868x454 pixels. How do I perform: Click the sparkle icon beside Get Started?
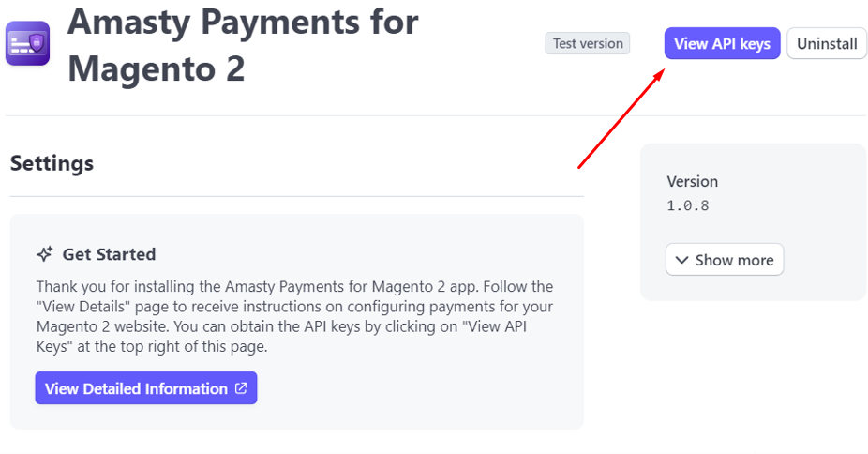45,254
